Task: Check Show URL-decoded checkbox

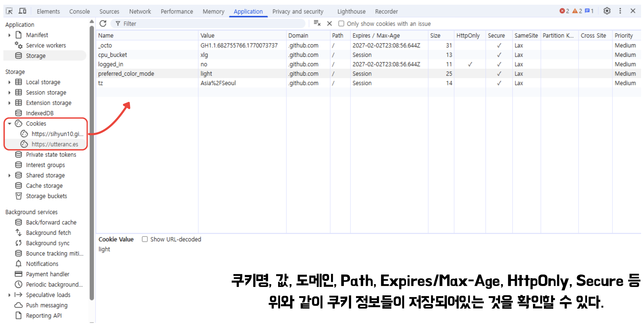Action: coord(145,239)
